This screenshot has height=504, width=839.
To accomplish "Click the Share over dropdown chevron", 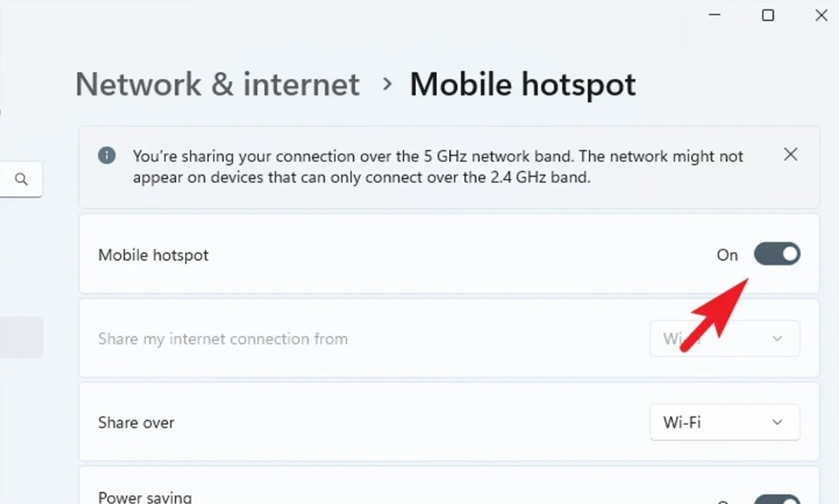I will [x=776, y=422].
